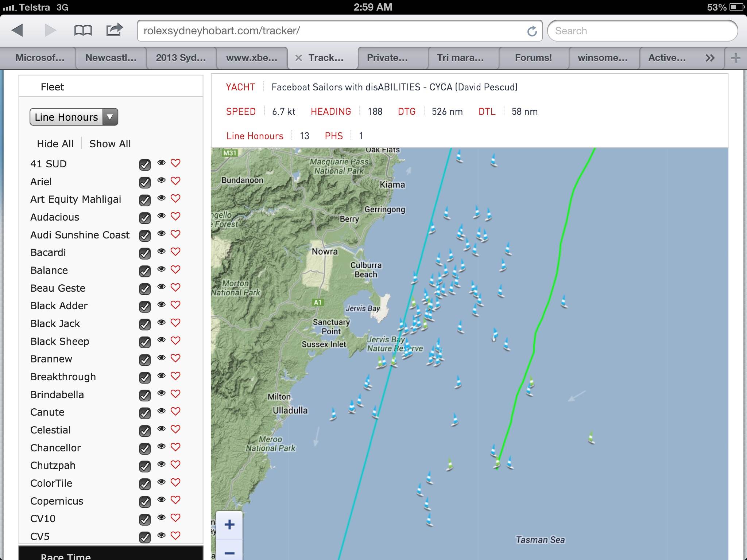The image size is (747, 560).
Task: Open the Line Honours dropdown
Action: coord(74,117)
